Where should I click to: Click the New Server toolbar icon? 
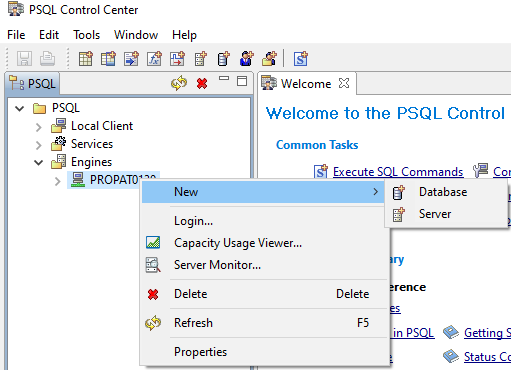coord(201,59)
